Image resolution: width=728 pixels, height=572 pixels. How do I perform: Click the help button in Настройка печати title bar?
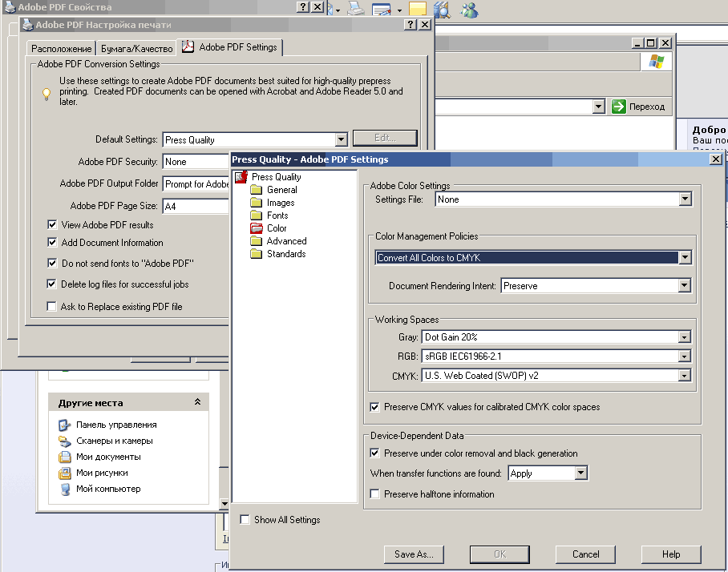click(411, 25)
